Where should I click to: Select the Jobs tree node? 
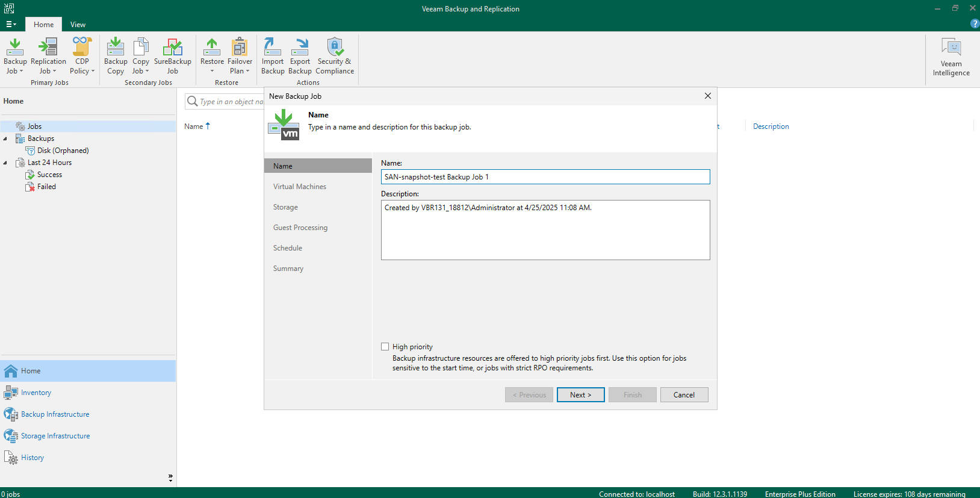[34, 126]
